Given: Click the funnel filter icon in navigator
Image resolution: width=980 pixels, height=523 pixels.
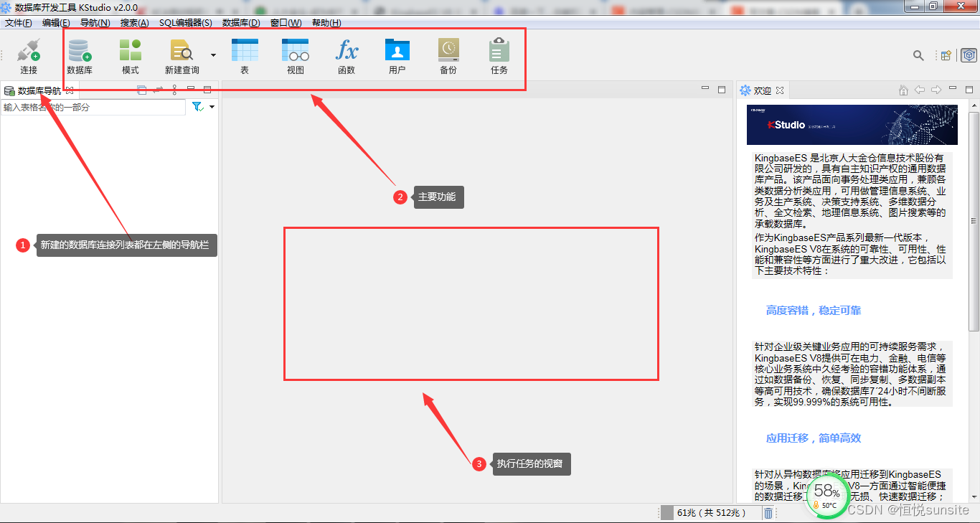Looking at the screenshot, I should pyautogui.click(x=198, y=107).
